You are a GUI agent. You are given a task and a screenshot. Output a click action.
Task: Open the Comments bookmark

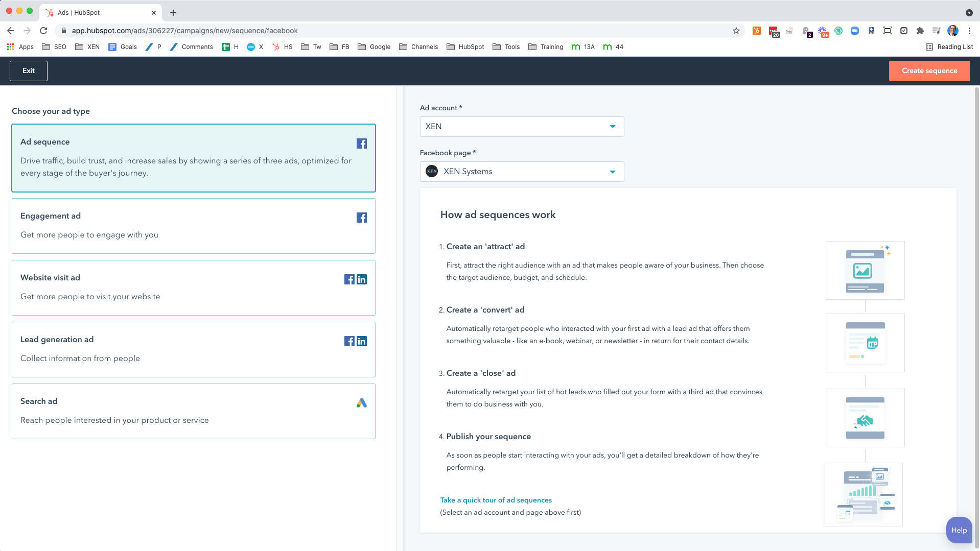point(191,47)
